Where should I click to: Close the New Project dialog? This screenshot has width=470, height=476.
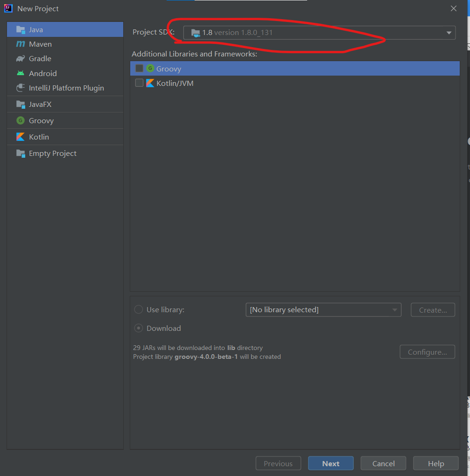[454, 8]
